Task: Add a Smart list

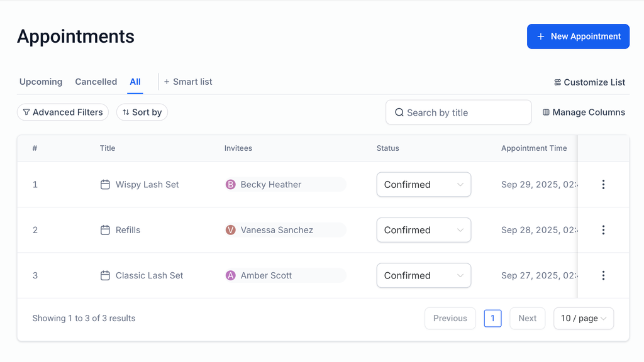Action: 188,82
